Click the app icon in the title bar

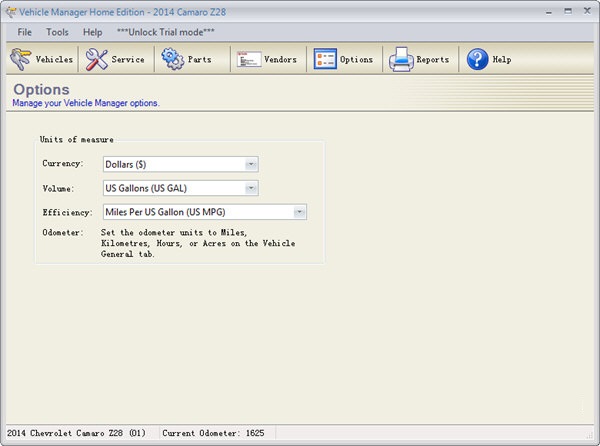[x=11, y=11]
